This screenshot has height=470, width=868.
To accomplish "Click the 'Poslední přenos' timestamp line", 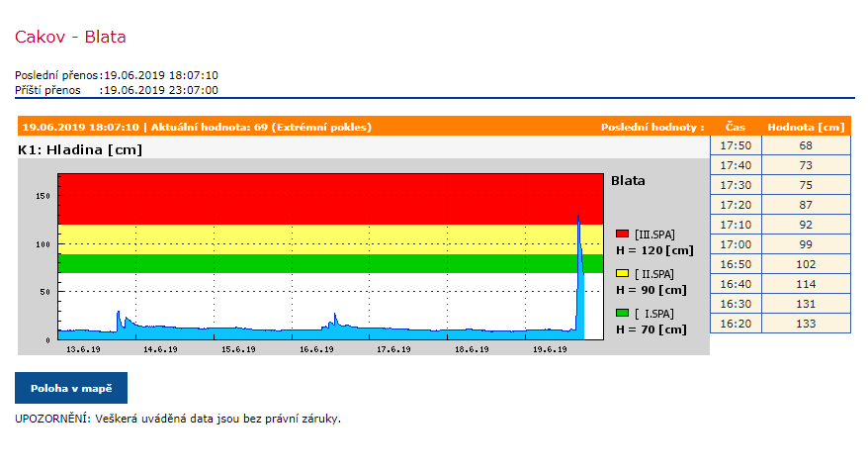I will [x=117, y=75].
